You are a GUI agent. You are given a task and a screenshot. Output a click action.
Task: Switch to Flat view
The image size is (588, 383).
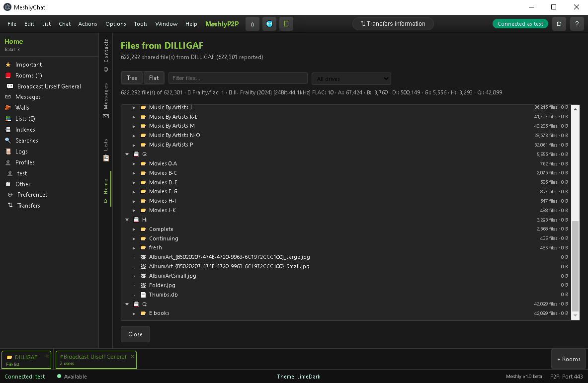tap(154, 78)
